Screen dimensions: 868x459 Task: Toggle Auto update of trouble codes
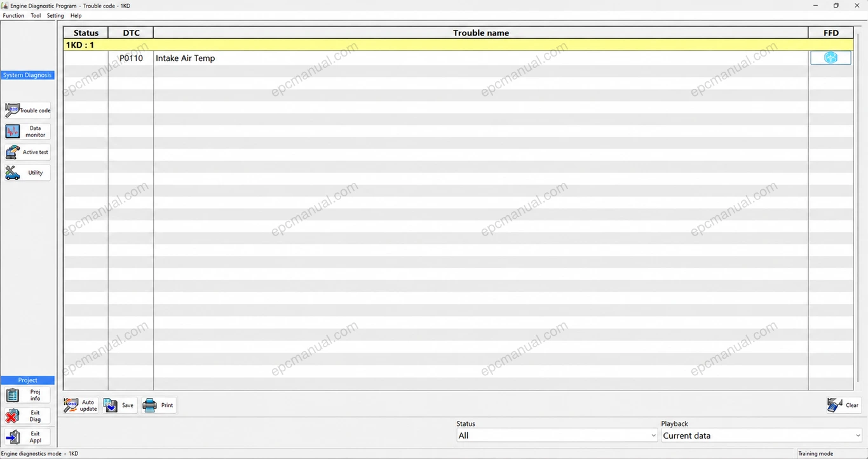click(81, 405)
